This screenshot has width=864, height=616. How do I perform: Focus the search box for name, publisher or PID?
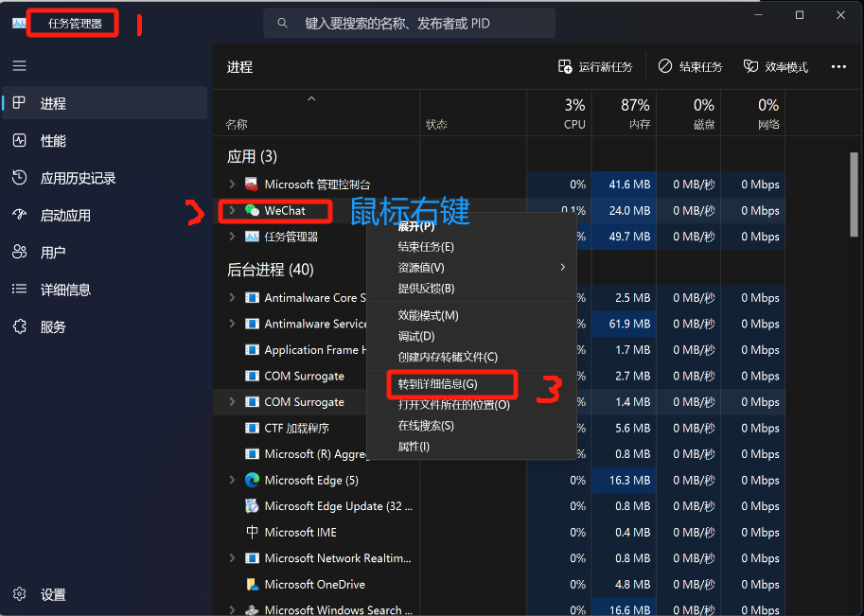(409, 23)
